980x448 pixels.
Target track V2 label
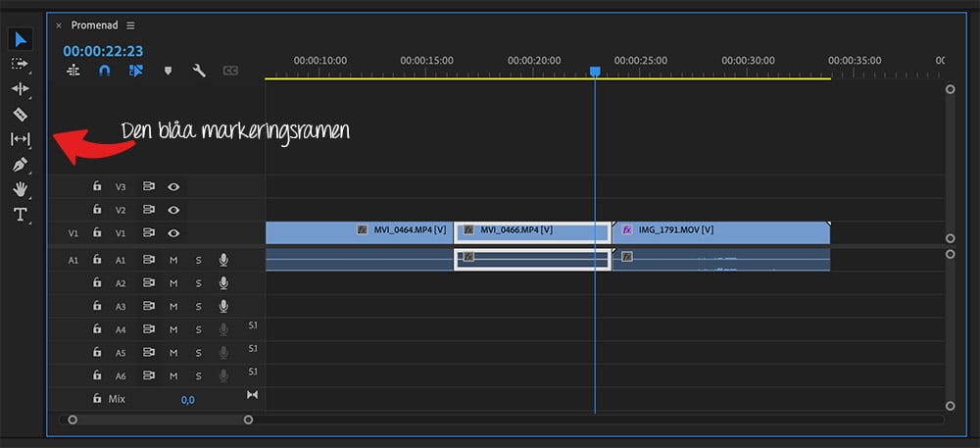click(121, 210)
